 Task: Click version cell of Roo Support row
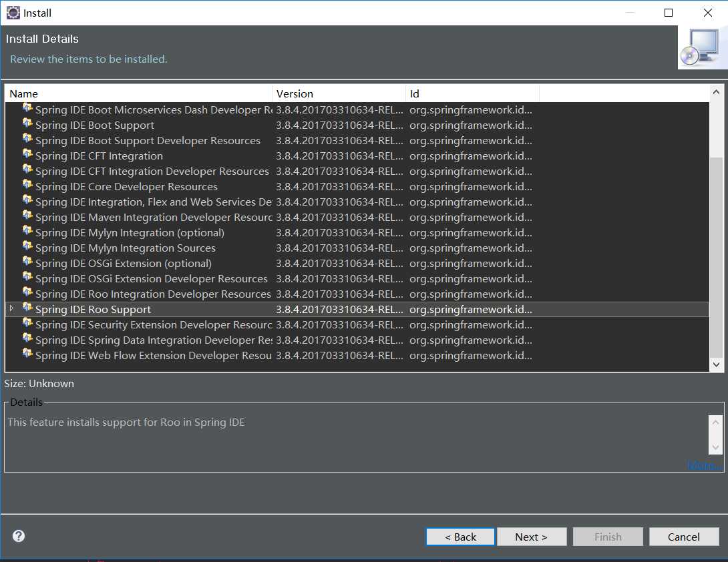tap(339, 310)
